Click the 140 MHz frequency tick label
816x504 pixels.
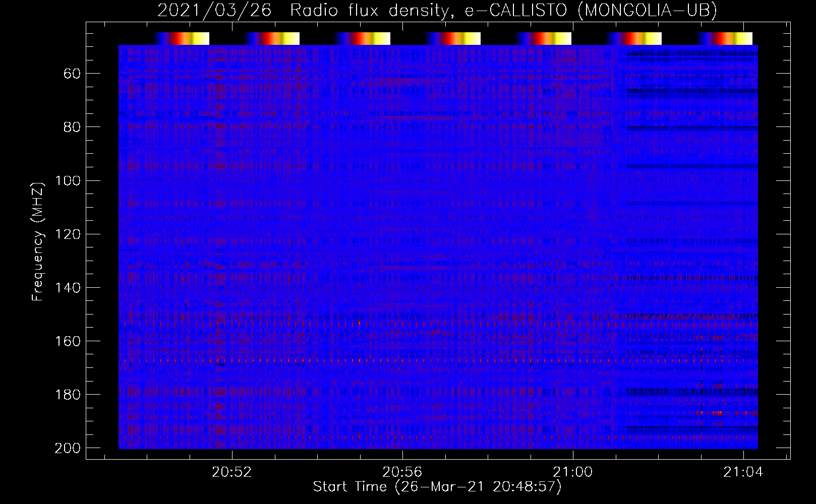(x=68, y=287)
